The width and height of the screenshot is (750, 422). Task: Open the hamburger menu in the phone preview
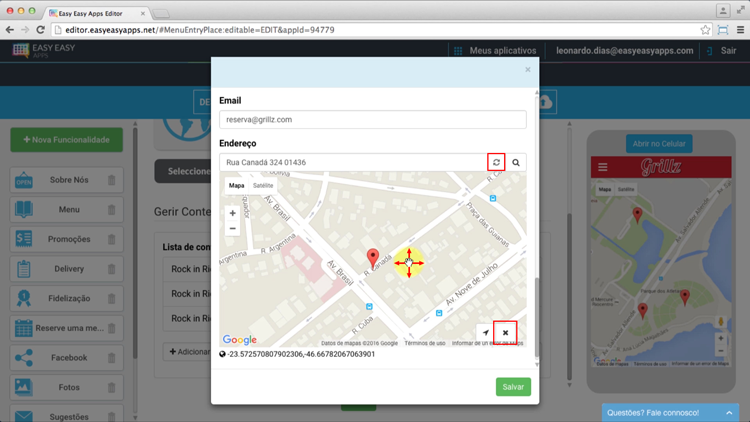tap(602, 167)
